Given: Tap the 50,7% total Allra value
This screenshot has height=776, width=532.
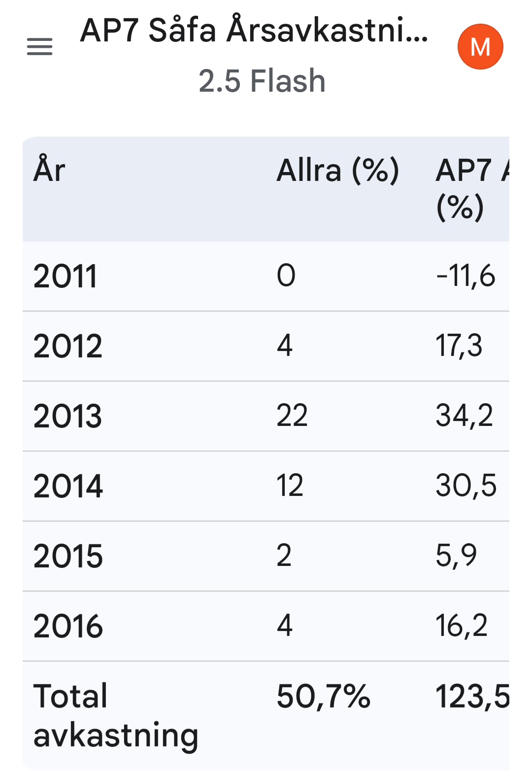Looking at the screenshot, I should pyautogui.click(x=323, y=696).
